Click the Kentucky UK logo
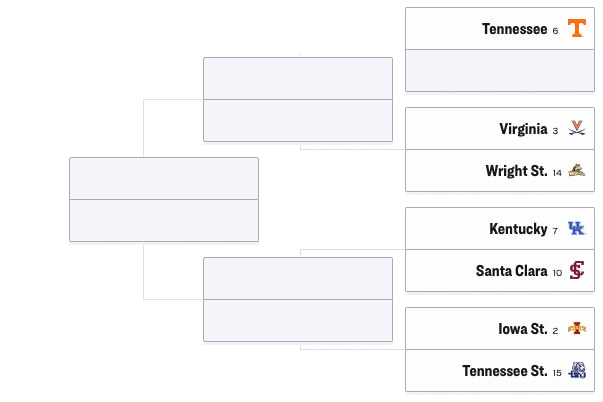 (x=576, y=229)
